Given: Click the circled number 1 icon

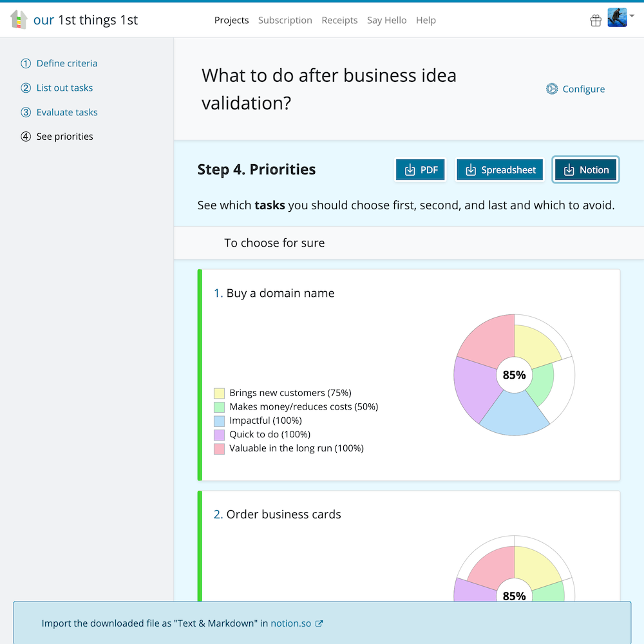Looking at the screenshot, I should (26, 63).
